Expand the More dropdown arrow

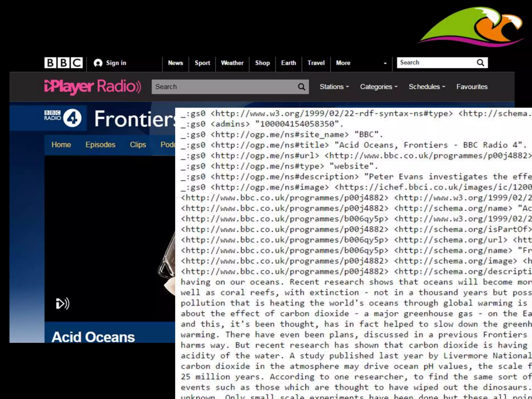[385, 63]
